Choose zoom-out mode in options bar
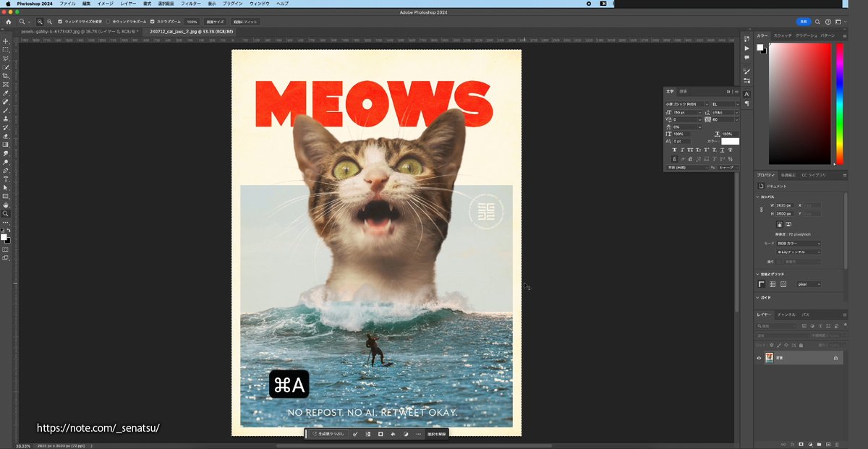The width and height of the screenshot is (868, 449). [48, 22]
